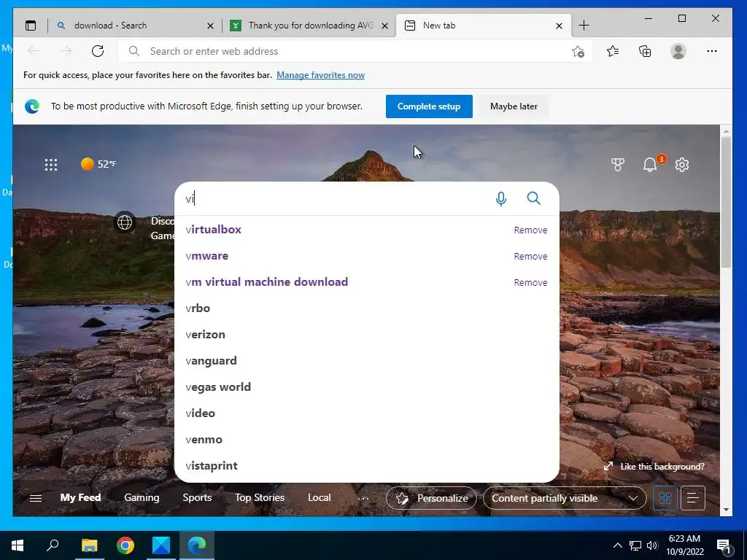Open volume control in system tray
Image resolution: width=747 pixels, height=560 pixels.
pos(652,545)
